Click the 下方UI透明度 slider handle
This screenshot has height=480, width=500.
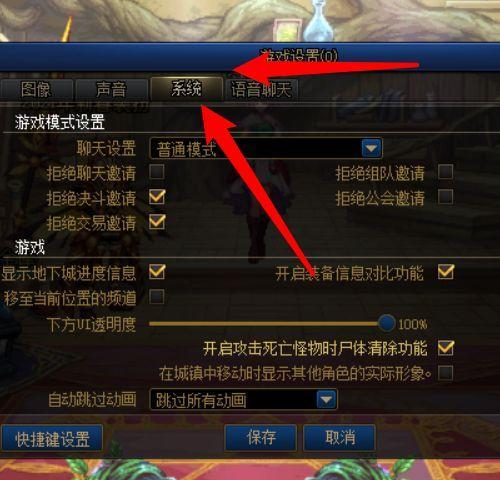coord(387,323)
